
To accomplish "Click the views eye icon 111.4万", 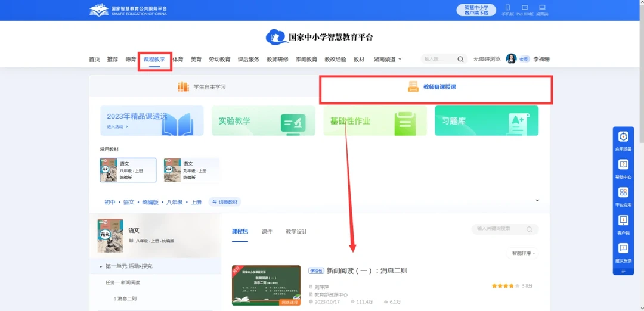I will pyautogui.click(x=352, y=301).
